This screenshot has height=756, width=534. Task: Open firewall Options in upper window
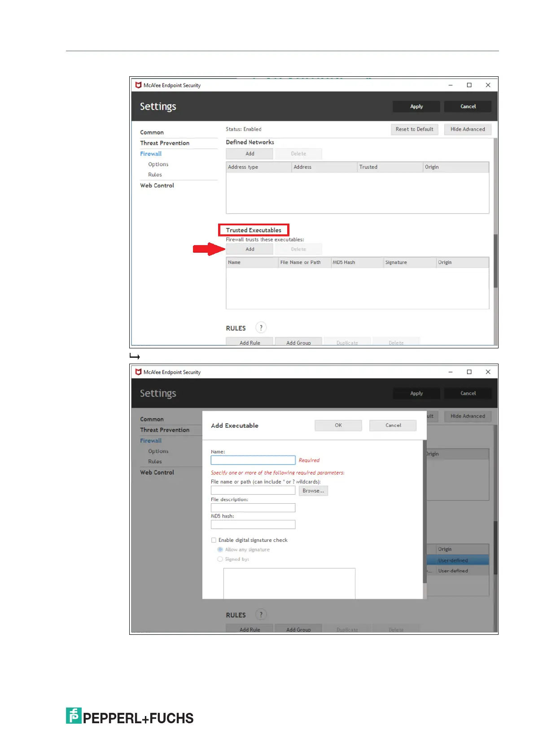pos(158,164)
